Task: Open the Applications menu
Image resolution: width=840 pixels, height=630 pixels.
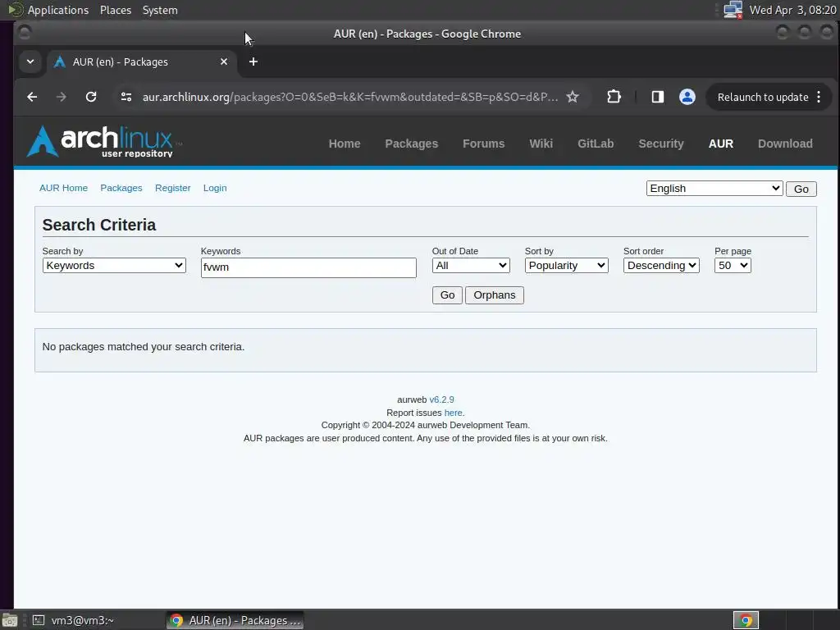Action: point(58,10)
